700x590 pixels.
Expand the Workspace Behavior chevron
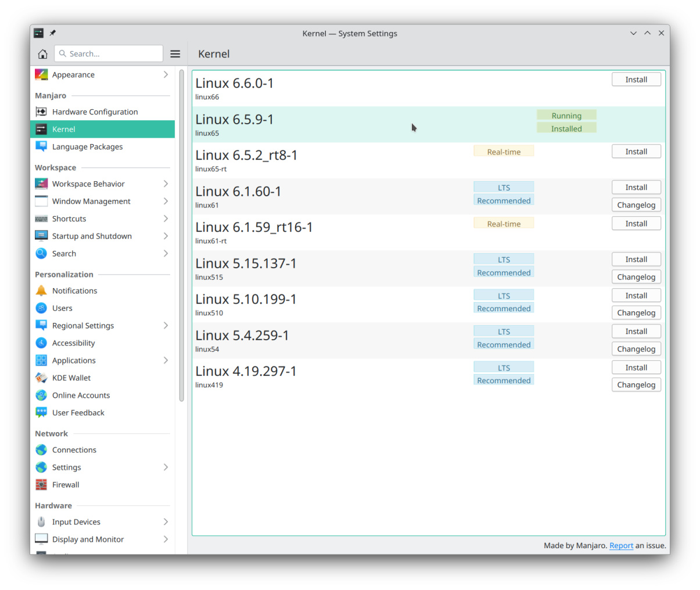[166, 184]
